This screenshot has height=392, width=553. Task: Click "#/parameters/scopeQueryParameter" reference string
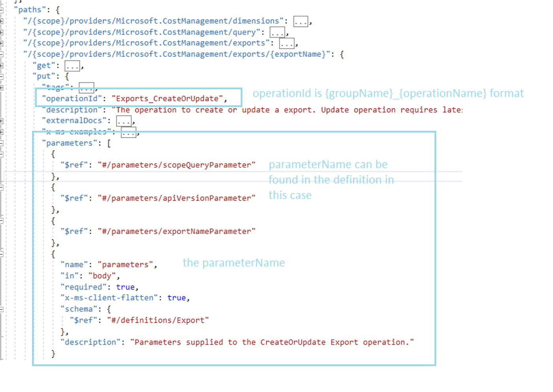[x=177, y=165]
